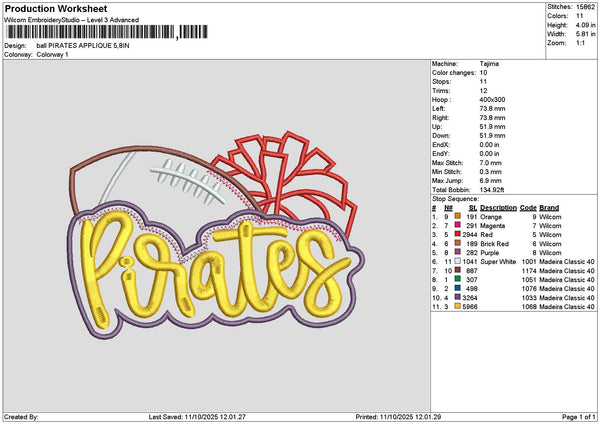Image resolution: width=600 pixels, height=424 pixels.
Task: Click the Magenta color swatch in stop 2
Action: [457, 225]
